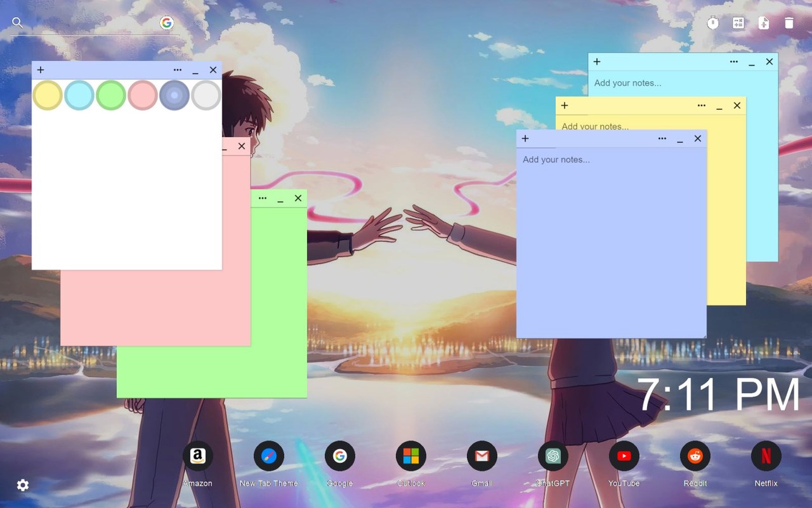Click the plus on the white note
Screen dimensions: 812x508
click(x=41, y=70)
